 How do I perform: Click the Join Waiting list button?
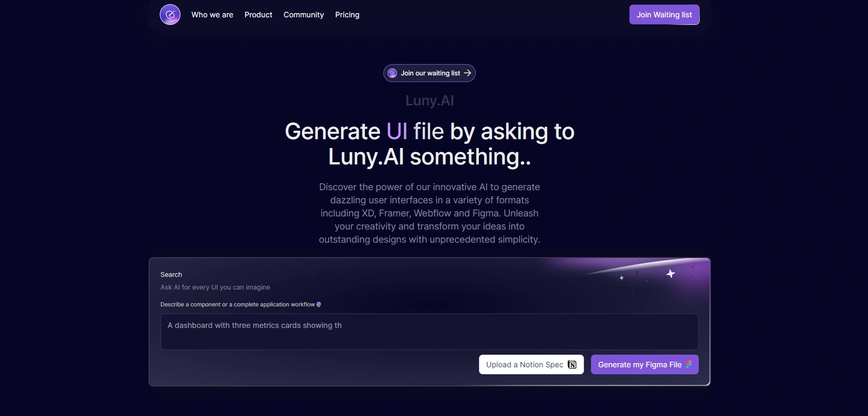(664, 15)
